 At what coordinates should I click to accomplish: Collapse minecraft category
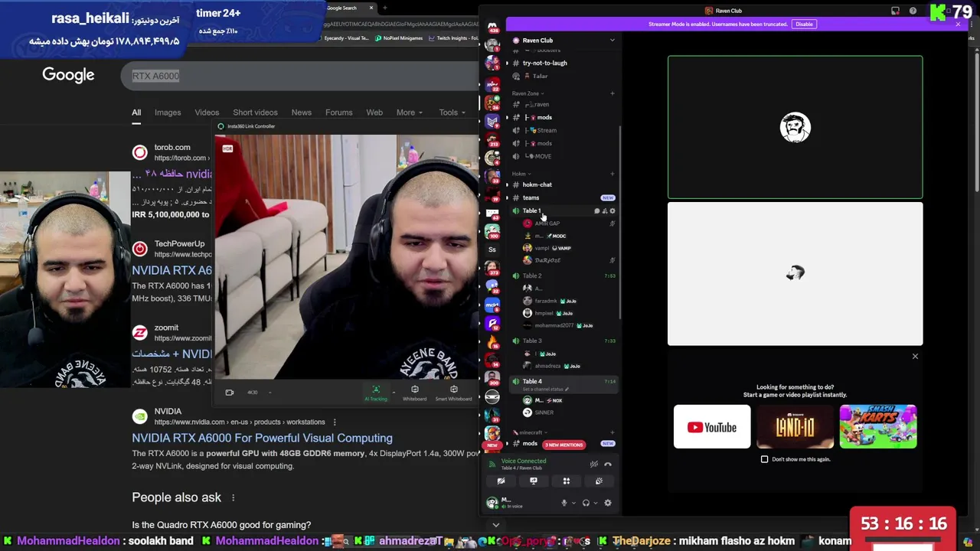click(528, 432)
